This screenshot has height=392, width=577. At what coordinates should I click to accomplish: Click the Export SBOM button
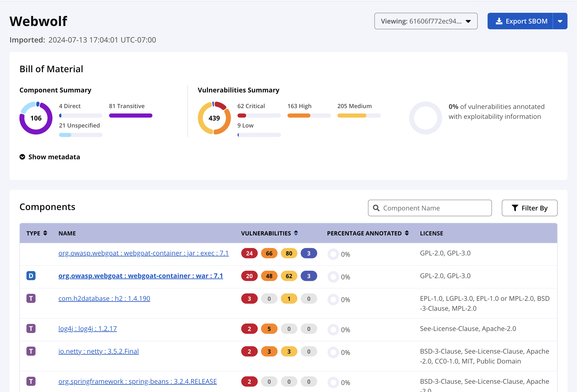520,21
